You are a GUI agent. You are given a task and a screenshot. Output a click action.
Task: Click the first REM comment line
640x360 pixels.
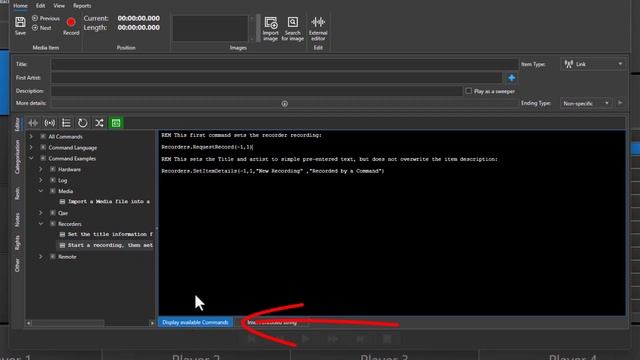[x=241, y=135]
